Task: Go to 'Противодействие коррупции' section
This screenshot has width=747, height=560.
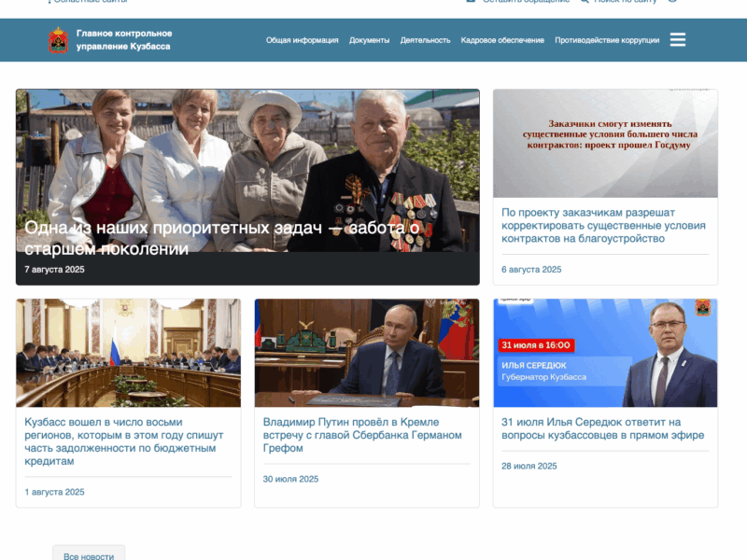Action: click(607, 40)
